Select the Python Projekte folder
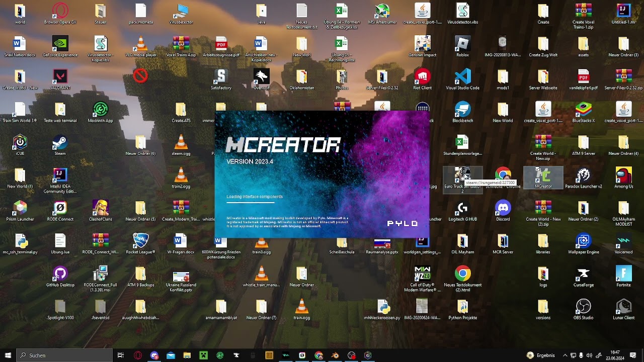This screenshot has height=362, width=644. pos(462,310)
